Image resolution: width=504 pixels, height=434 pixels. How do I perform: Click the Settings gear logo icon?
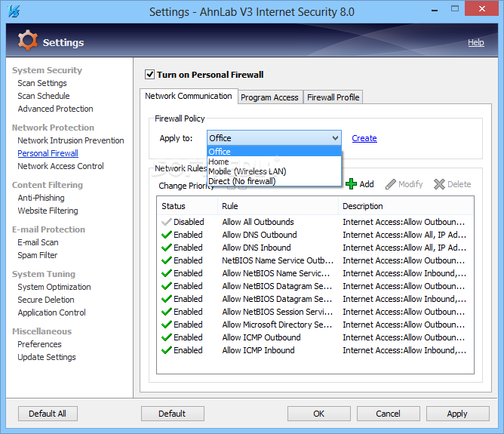tap(27, 42)
